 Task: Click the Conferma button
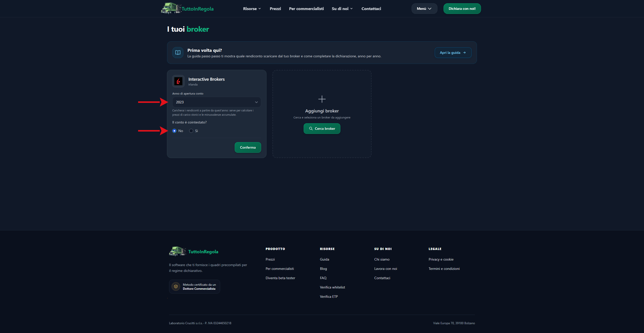pyautogui.click(x=248, y=147)
